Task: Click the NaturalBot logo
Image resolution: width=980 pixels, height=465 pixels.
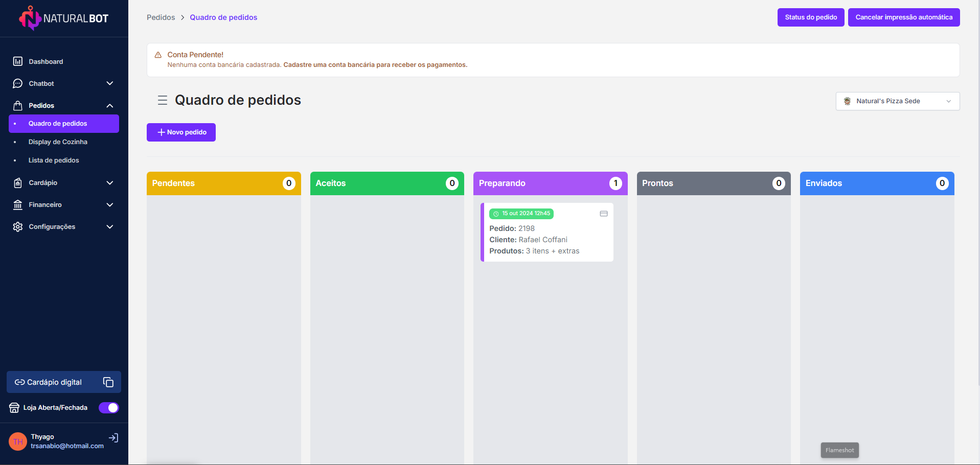Action: pos(63,18)
